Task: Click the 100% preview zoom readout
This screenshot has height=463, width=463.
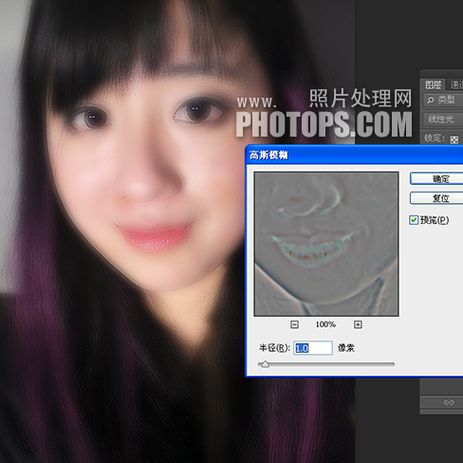Action: (x=326, y=324)
